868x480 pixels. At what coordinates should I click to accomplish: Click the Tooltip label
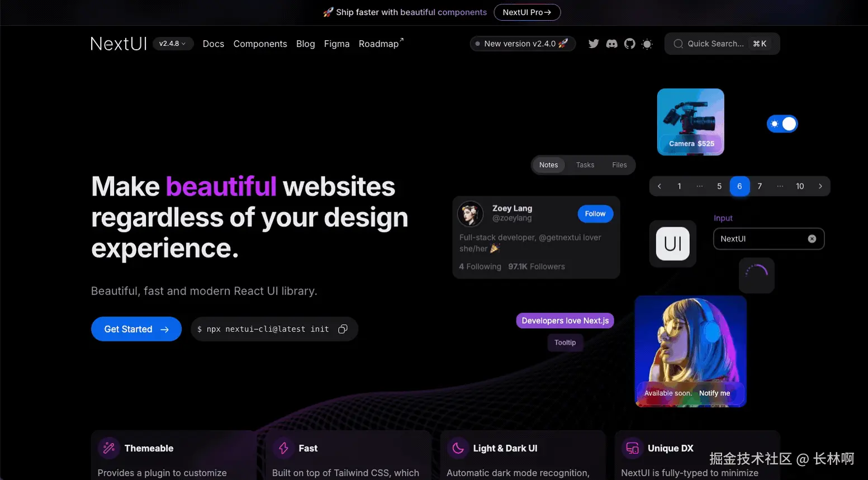click(565, 343)
